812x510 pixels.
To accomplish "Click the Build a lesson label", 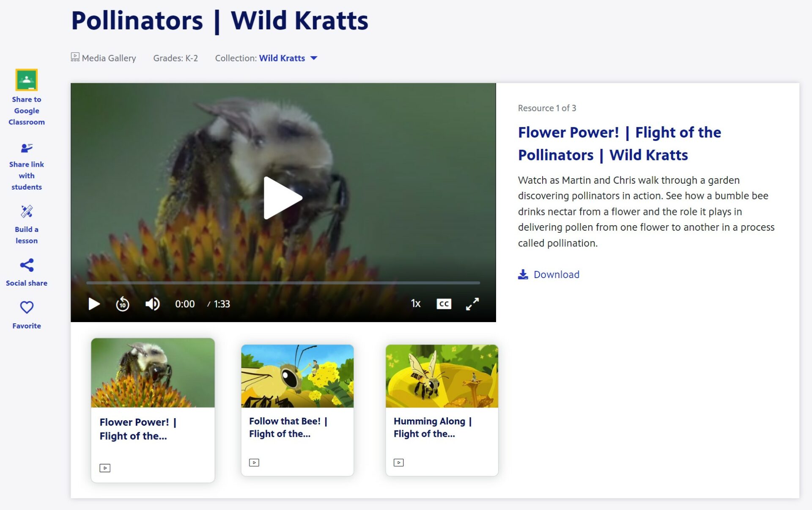I will pyautogui.click(x=27, y=235).
